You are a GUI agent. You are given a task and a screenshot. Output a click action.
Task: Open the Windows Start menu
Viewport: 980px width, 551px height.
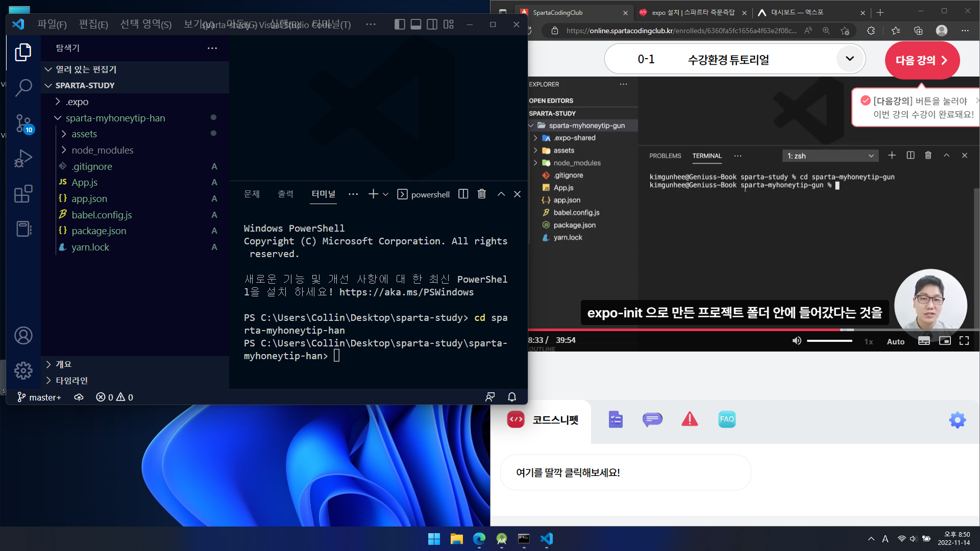pos(434,539)
